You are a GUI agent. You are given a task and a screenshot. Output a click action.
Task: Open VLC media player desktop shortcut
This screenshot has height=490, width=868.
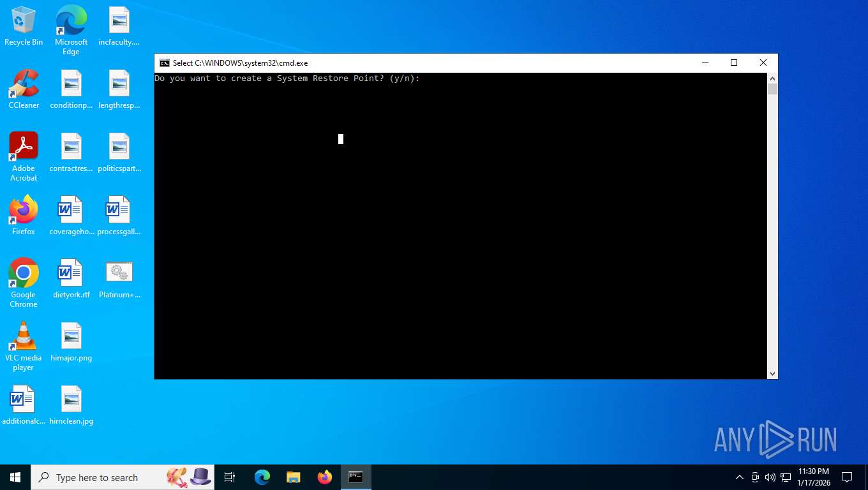click(24, 346)
